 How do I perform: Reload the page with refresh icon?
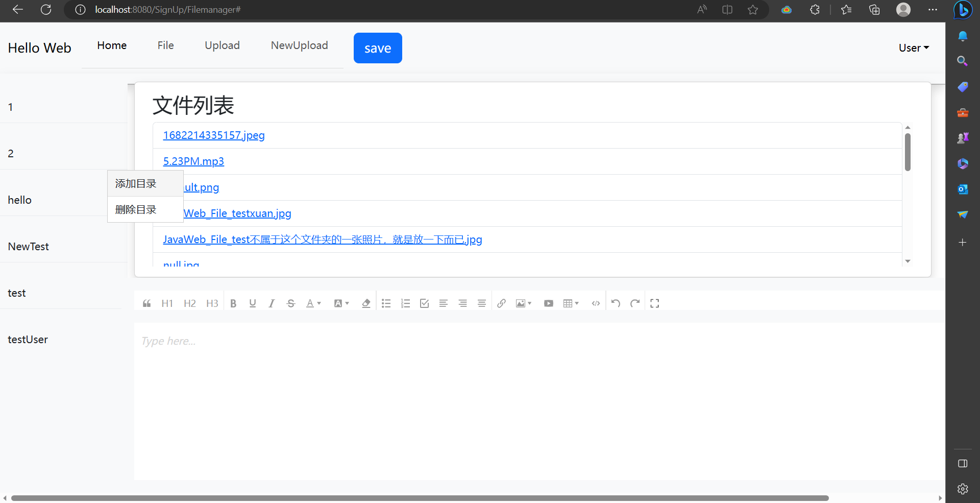[46, 10]
